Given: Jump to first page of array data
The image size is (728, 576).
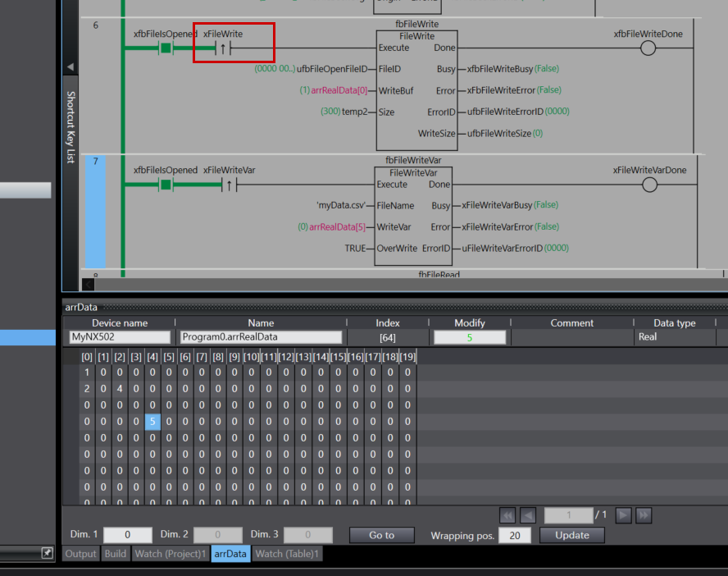Looking at the screenshot, I should click(507, 515).
